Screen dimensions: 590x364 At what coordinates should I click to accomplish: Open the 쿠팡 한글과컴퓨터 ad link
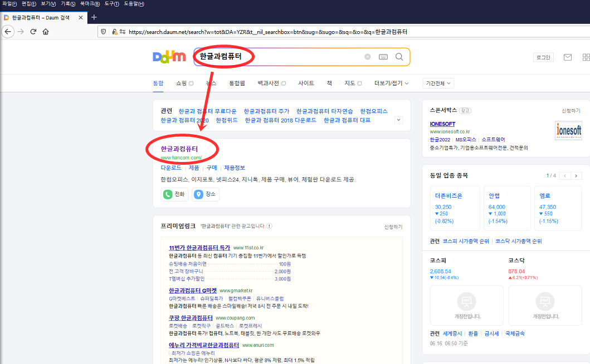coord(191,318)
